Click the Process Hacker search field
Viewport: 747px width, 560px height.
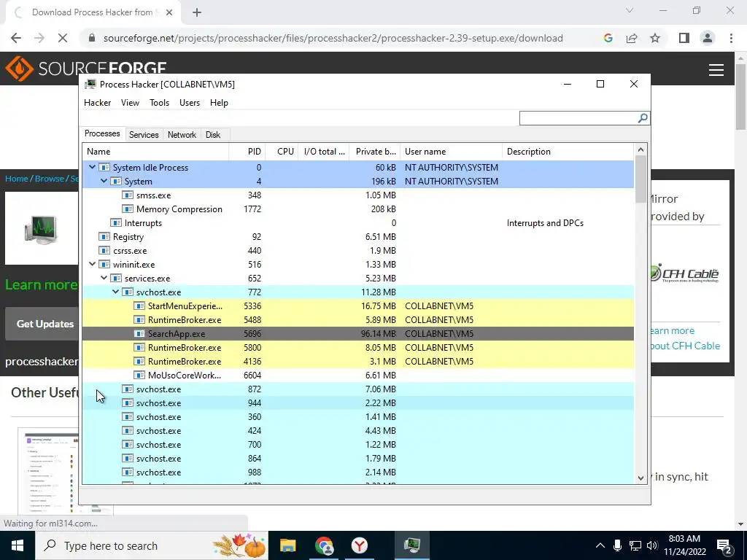pyautogui.click(x=578, y=118)
